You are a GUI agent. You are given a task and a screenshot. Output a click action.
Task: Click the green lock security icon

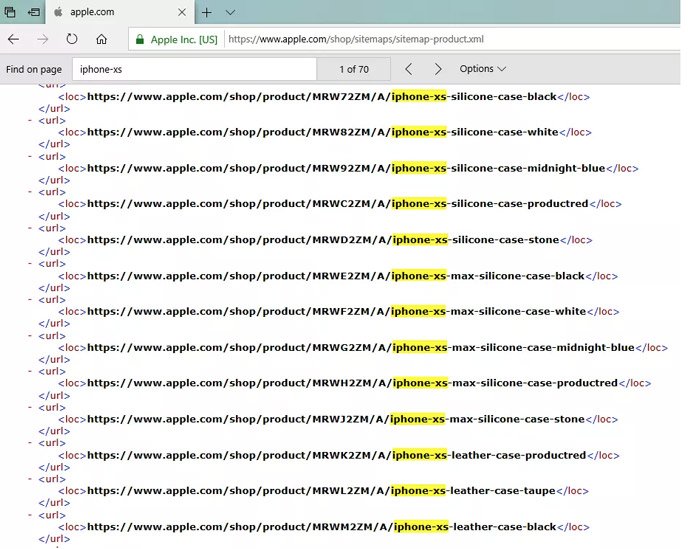tap(139, 40)
